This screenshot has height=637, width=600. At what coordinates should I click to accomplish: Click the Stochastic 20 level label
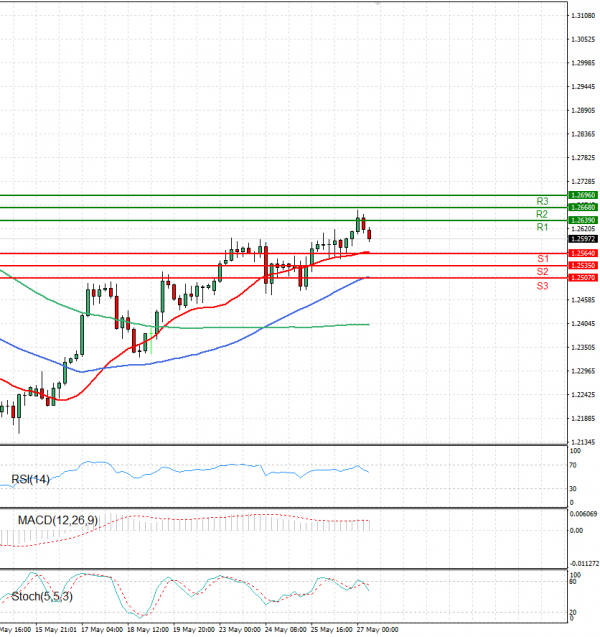[x=573, y=612]
